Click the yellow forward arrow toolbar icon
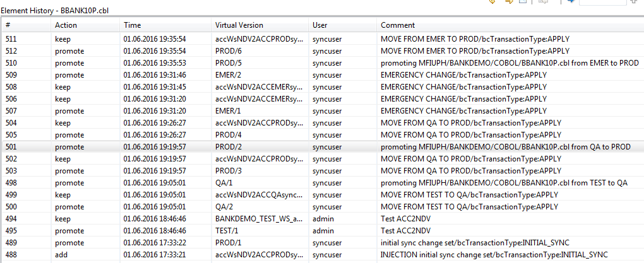The width and height of the screenshot is (644, 263). [x=509, y=2]
